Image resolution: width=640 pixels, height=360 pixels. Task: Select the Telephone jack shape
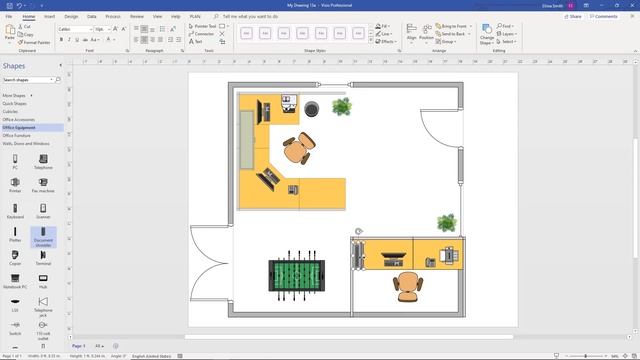[x=43, y=307]
